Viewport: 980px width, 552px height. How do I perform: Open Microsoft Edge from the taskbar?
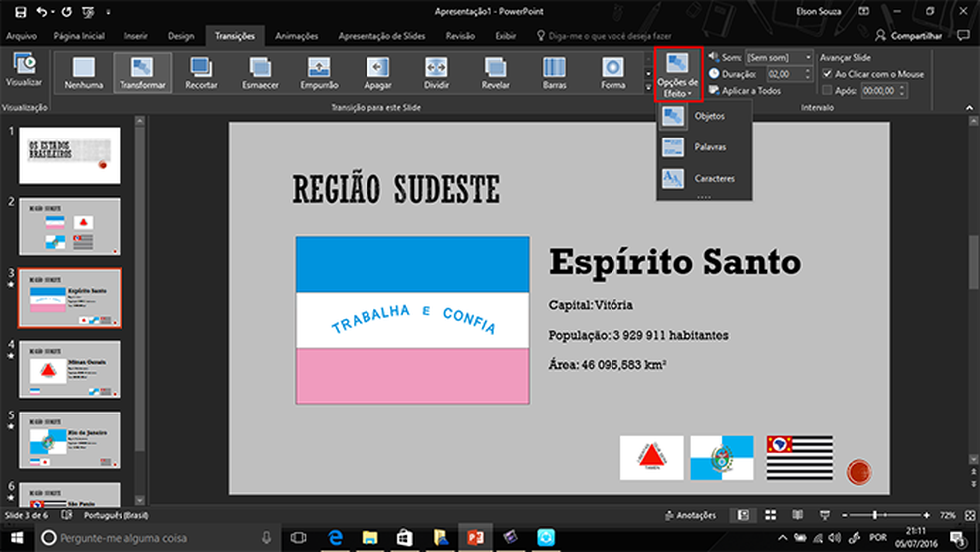[335, 538]
